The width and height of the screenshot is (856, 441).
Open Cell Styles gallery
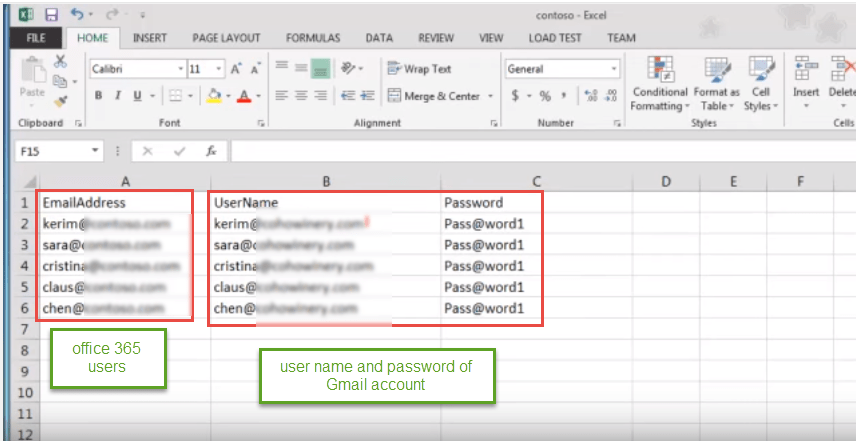coord(760,84)
